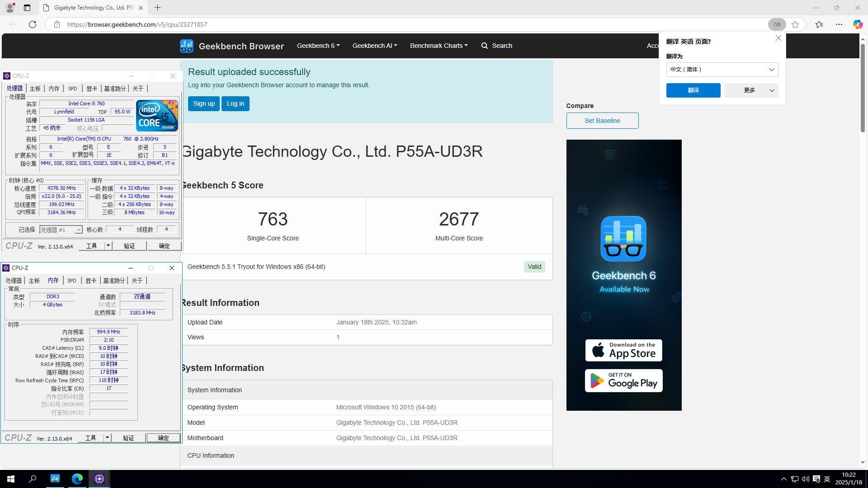Open browser profile avatar icon
Screen dimensions: 868x488
pos(9,8)
